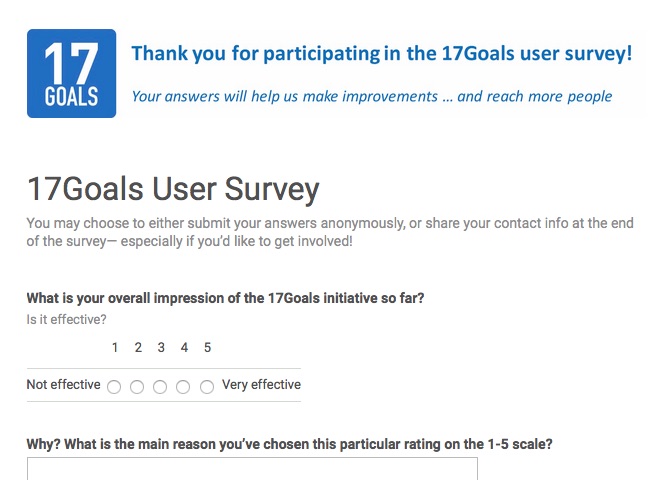Click the 'Thank you for participating' banner heading
Image resolution: width=652 pixels, height=480 pixels.
pos(382,54)
